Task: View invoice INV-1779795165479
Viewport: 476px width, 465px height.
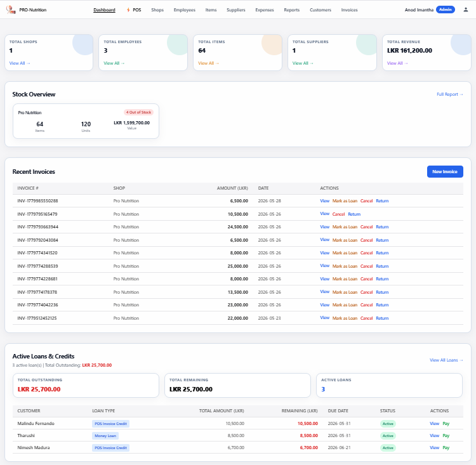Action: (x=324, y=214)
